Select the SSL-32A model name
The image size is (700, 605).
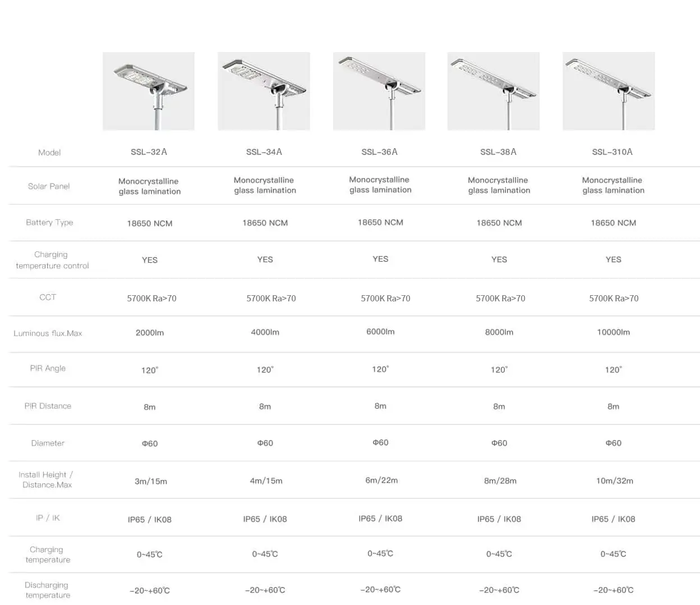click(149, 152)
